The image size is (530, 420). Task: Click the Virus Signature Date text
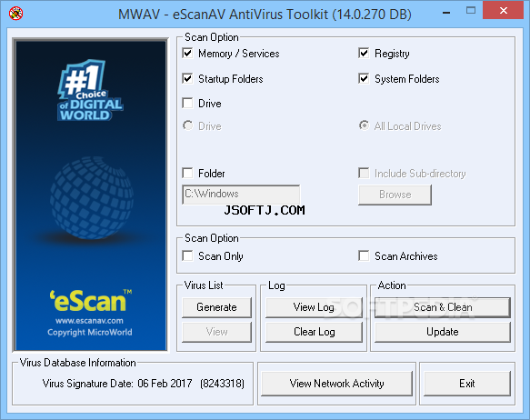(144, 384)
